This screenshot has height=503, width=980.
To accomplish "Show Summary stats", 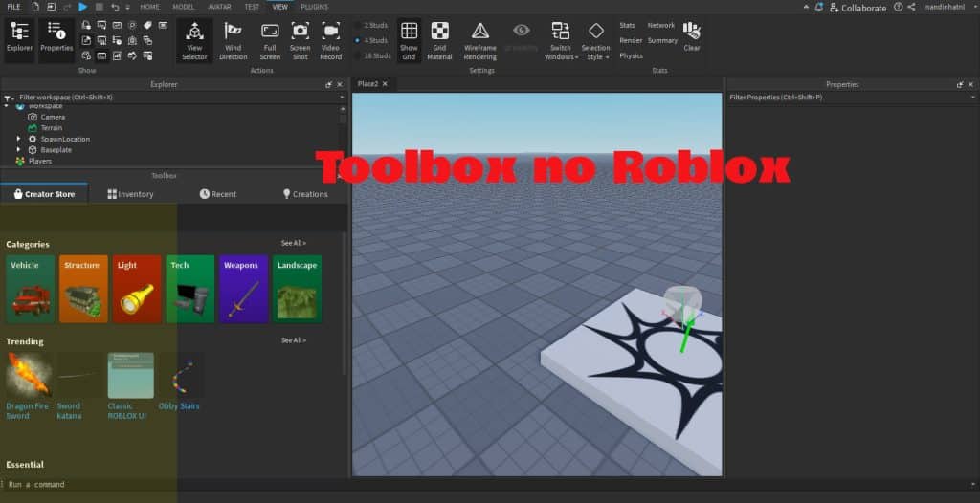I will click(x=662, y=40).
